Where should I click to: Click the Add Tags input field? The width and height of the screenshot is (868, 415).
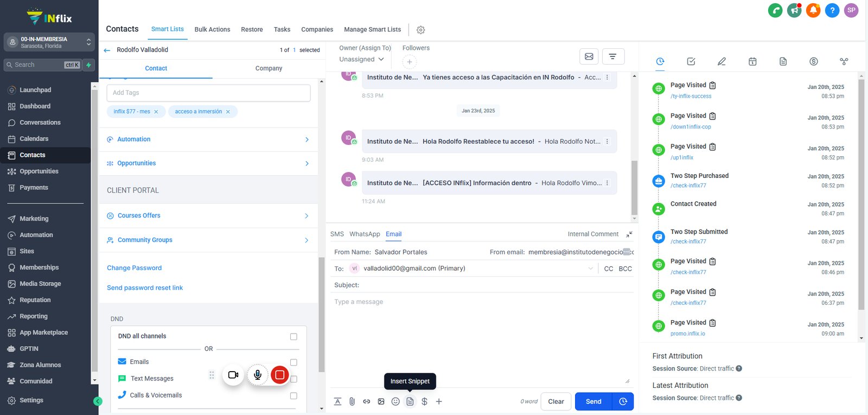208,93
